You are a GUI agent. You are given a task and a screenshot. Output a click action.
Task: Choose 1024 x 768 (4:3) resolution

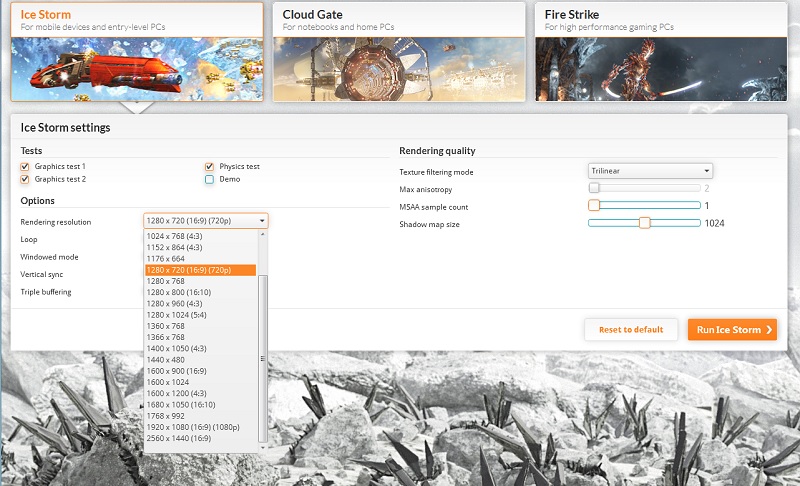tap(201, 236)
